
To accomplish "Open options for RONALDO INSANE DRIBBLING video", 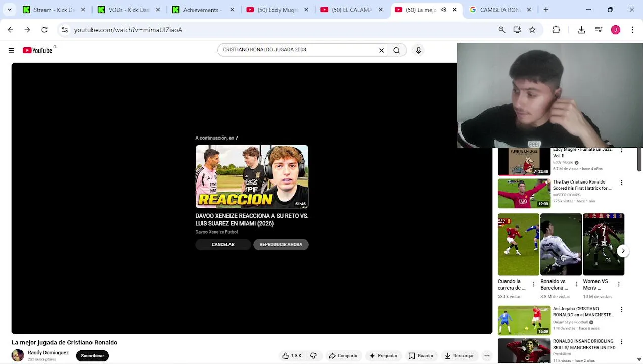I will (622, 342).
